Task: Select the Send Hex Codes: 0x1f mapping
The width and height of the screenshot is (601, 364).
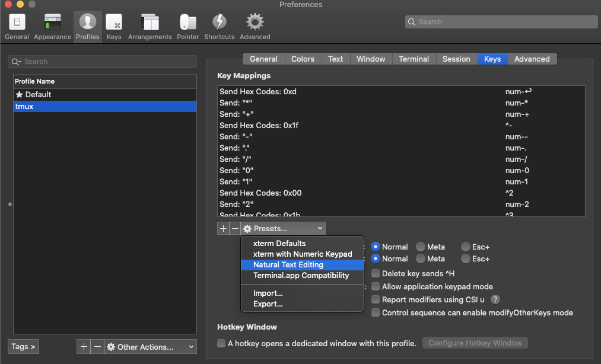Action: 401,125
